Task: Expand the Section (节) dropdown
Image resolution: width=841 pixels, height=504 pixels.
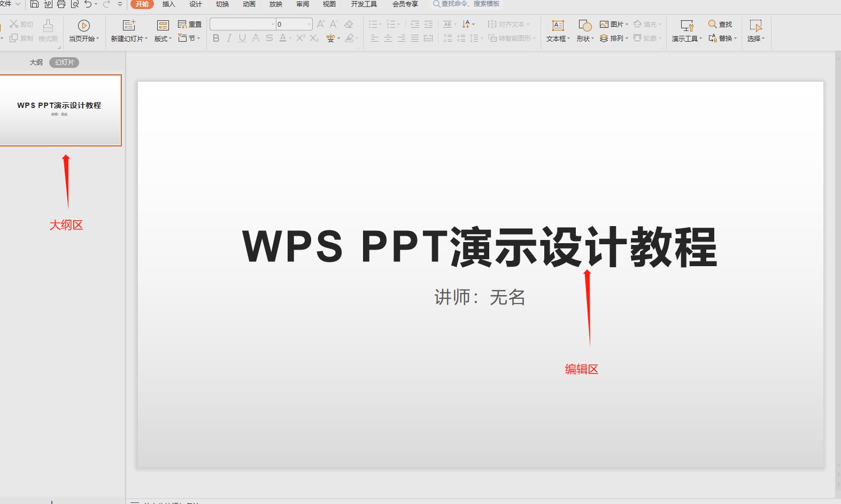Action: tap(189, 38)
